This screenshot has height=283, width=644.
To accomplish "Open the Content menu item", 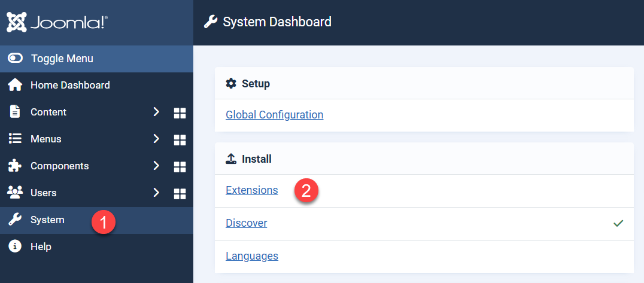I will [48, 112].
